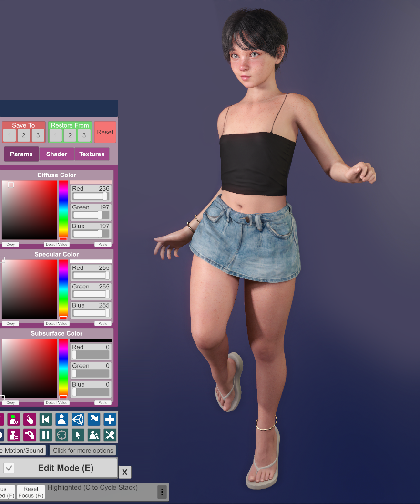Click Restore From slot 2
The height and width of the screenshot is (504, 420).
click(x=70, y=135)
